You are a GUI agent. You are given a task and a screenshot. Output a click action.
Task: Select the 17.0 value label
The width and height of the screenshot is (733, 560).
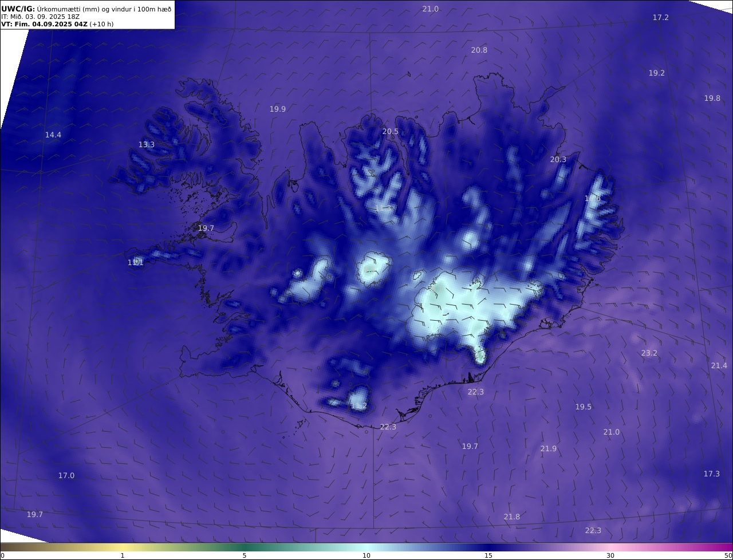(66, 476)
